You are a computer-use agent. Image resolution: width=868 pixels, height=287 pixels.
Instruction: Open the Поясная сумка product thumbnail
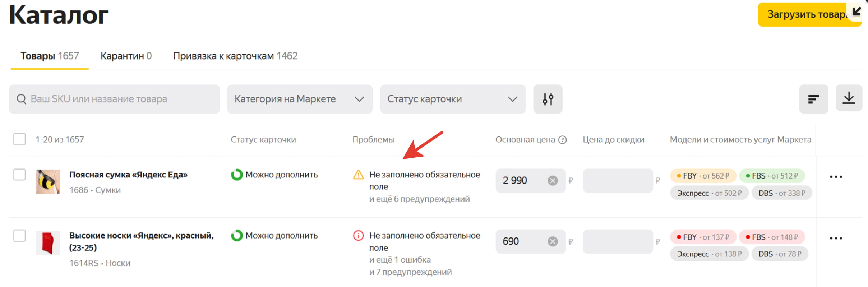click(x=48, y=181)
